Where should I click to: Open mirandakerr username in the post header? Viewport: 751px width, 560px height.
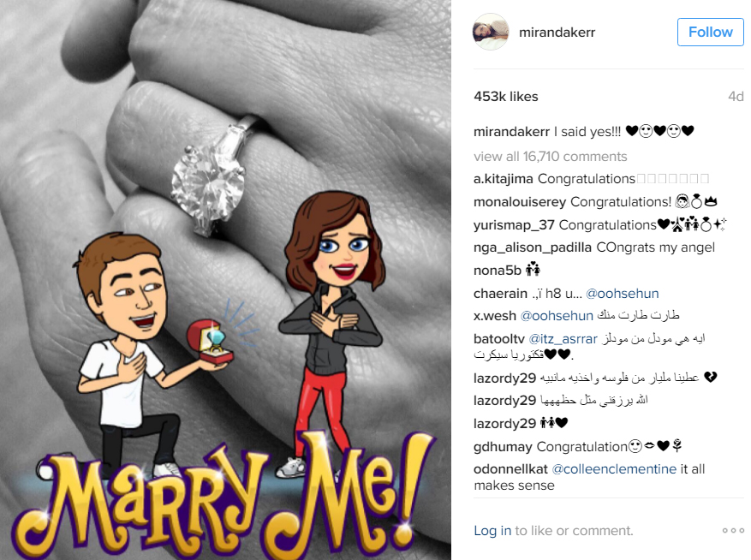click(557, 32)
